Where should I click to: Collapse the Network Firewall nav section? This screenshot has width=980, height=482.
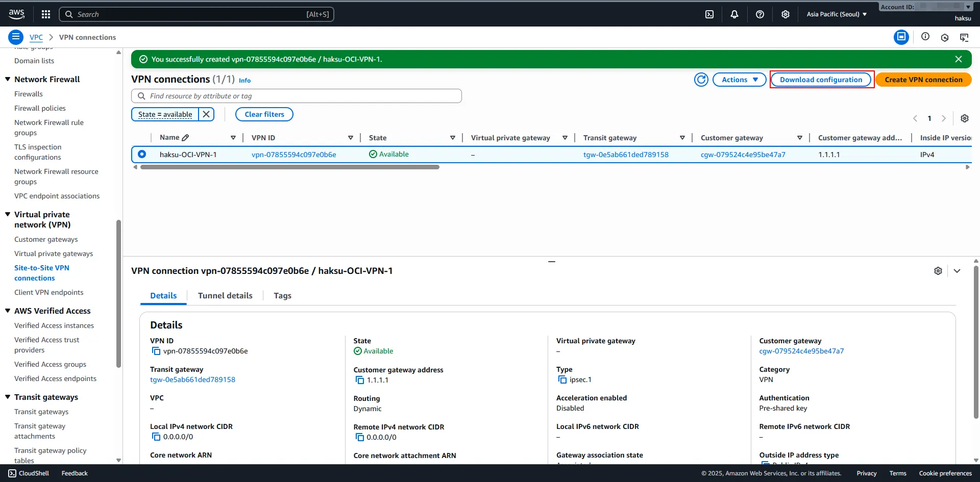click(8, 79)
